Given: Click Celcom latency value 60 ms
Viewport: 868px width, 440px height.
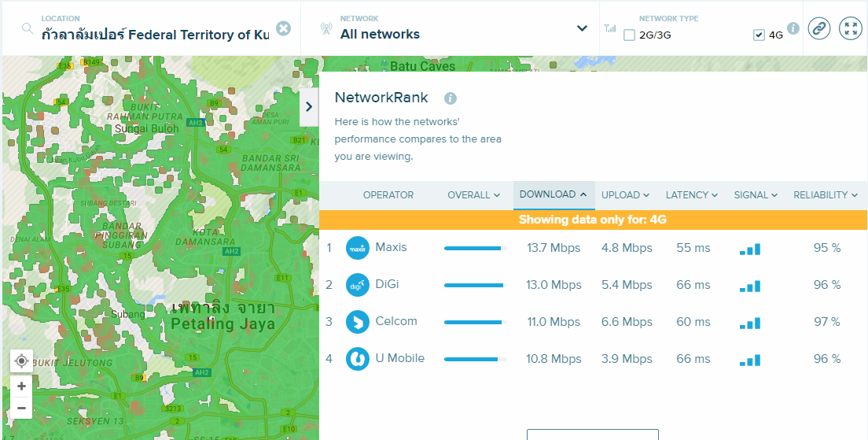Looking at the screenshot, I should tap(693, 323).
